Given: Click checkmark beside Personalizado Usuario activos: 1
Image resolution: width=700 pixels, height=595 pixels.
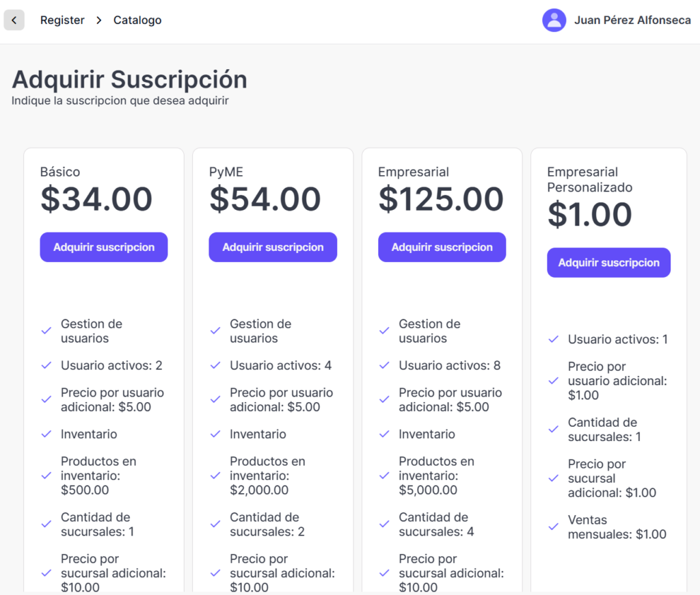Looking at the screenshot, I should pos(554,339).
